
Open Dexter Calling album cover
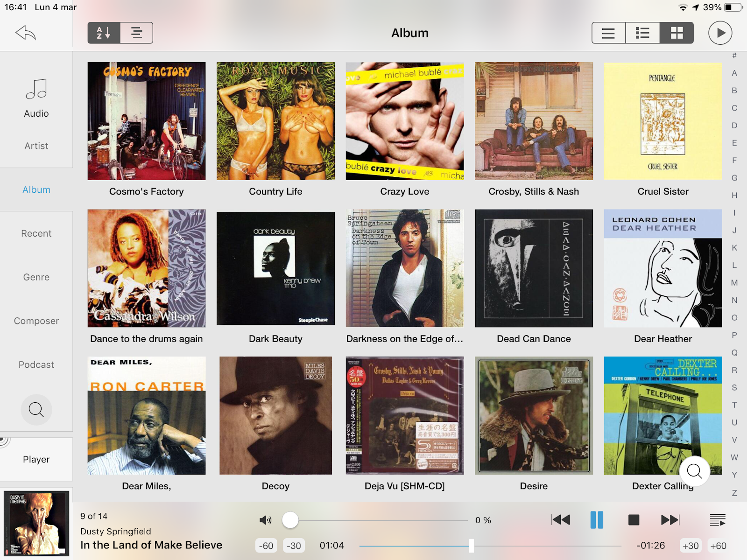[x=663, y=416]
